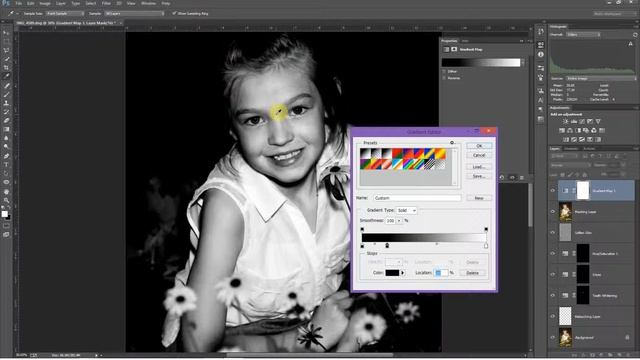The image size is (640, 360).
Task: Click the Save... button
Action: click(x=479, y=176)
